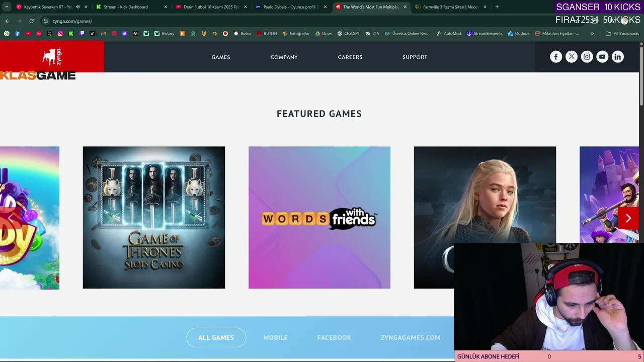This screenshot has height=362, width=644.
Task: Open the Google bookmark icon
Action: 7,34
